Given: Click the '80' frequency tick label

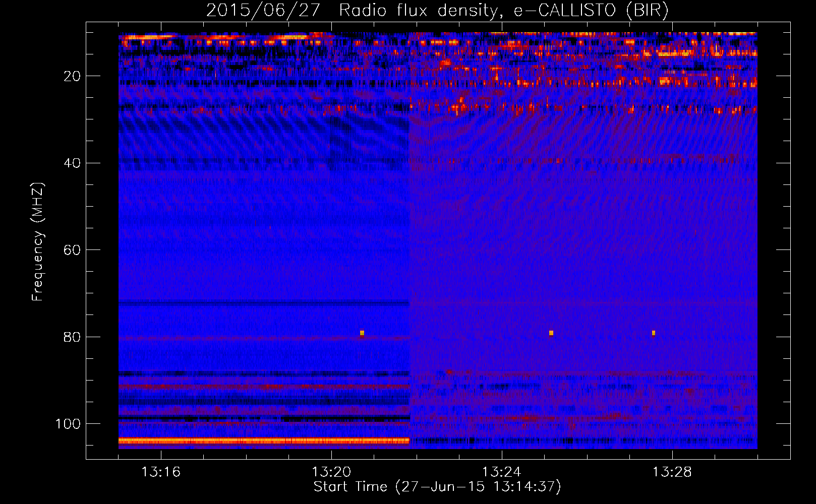Looking at the screenshot, I should click(72, 337).
